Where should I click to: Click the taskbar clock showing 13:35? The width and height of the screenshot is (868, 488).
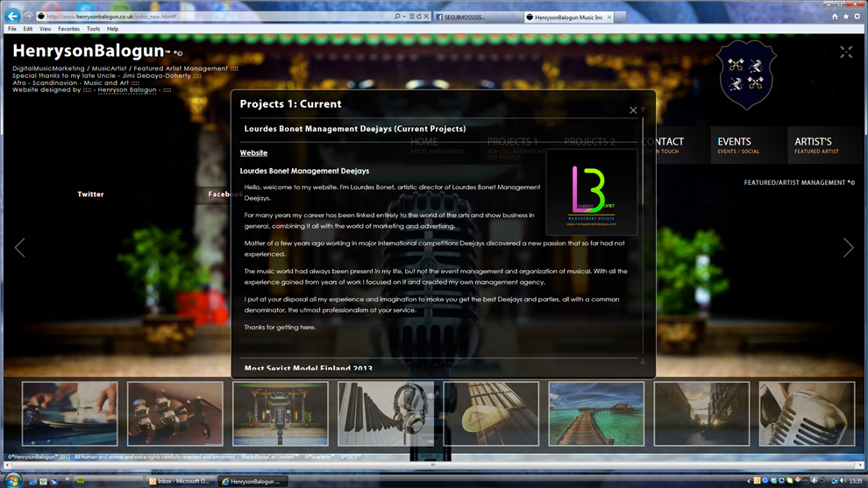click(855, 481)
